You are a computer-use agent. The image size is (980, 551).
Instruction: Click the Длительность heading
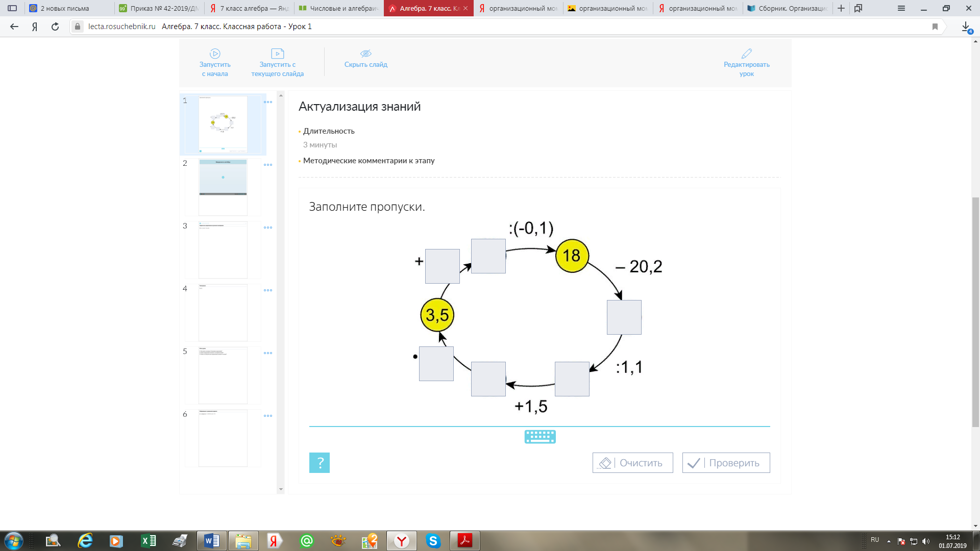[x=329, y=131]
